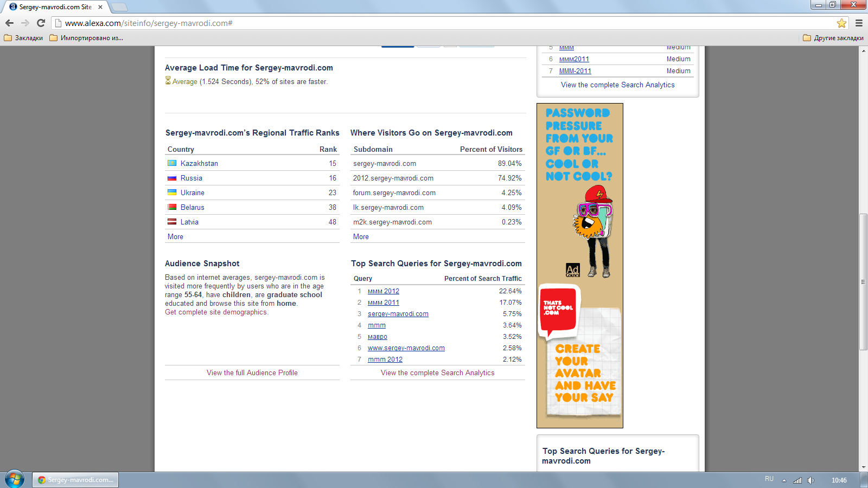This screenshot has width=868, height=488.
Task: Open the Ukraine country link
Action: pyautogui.click(x=193, y=192)
